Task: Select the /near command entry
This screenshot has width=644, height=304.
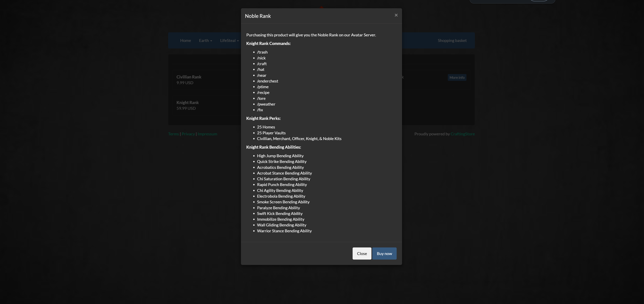Action: [x=261, y=75]
